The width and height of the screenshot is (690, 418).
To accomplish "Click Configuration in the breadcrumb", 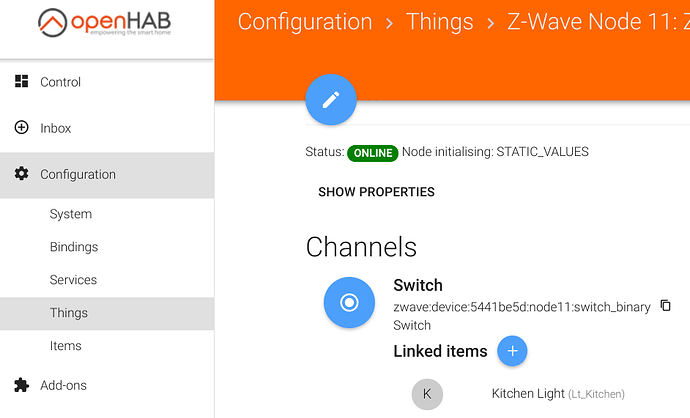I will click(305, 22).
